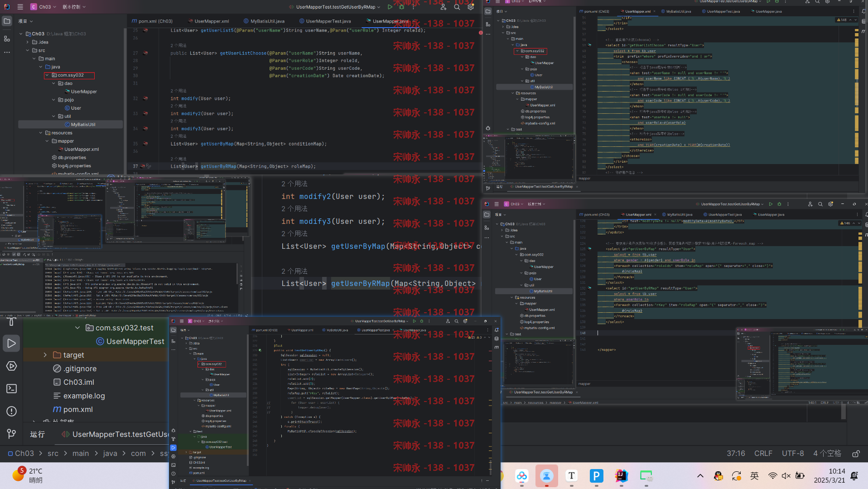Screen dimensions: 868x489
Task: Collapse the enlarged com.ssy032.test package
Action: (77, 328)
